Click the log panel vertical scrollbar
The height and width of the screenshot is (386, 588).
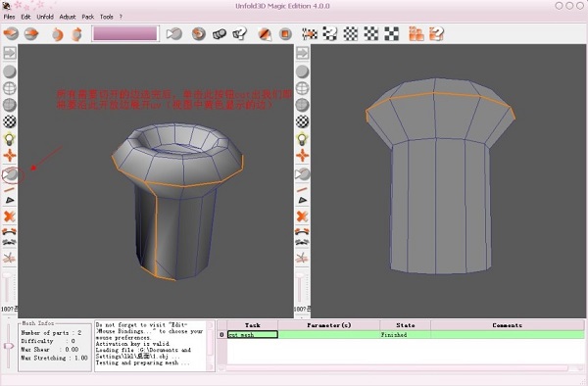[211, 346]
